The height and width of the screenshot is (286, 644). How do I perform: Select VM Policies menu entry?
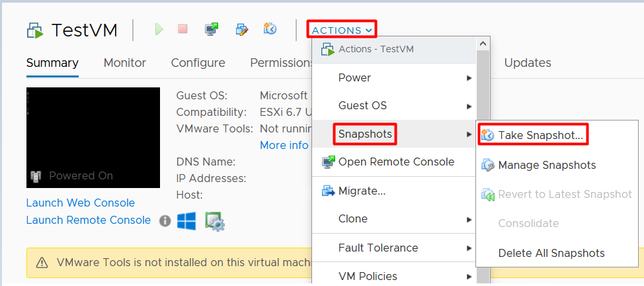point(394,276)
